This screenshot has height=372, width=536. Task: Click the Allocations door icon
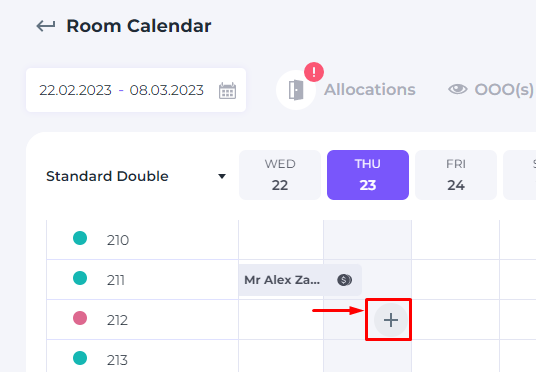click(296, 90)
